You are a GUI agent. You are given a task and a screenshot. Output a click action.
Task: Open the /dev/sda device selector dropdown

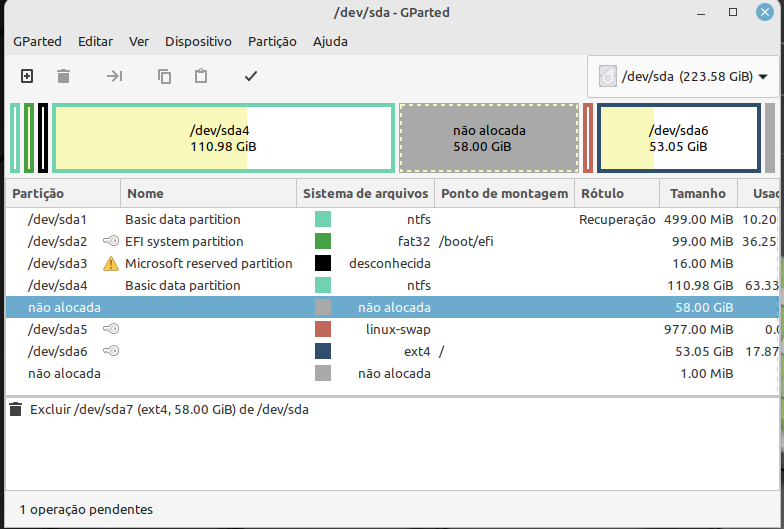[683, 76]
